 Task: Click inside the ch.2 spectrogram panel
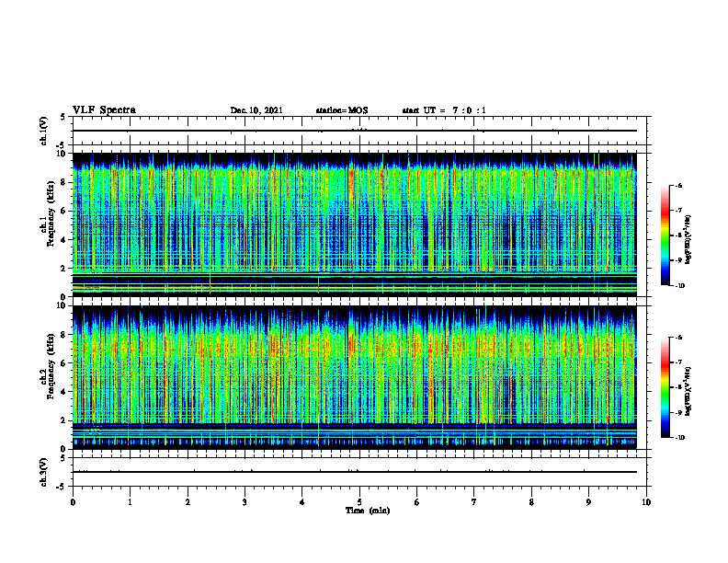(x=355, y=377)
